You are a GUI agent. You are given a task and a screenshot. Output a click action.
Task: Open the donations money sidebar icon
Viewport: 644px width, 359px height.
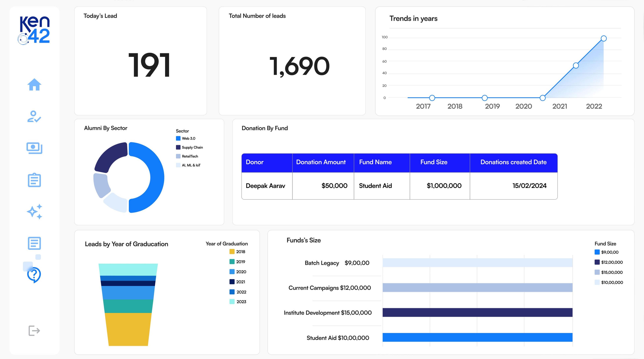pyautogui.click(x=34, y=148)
